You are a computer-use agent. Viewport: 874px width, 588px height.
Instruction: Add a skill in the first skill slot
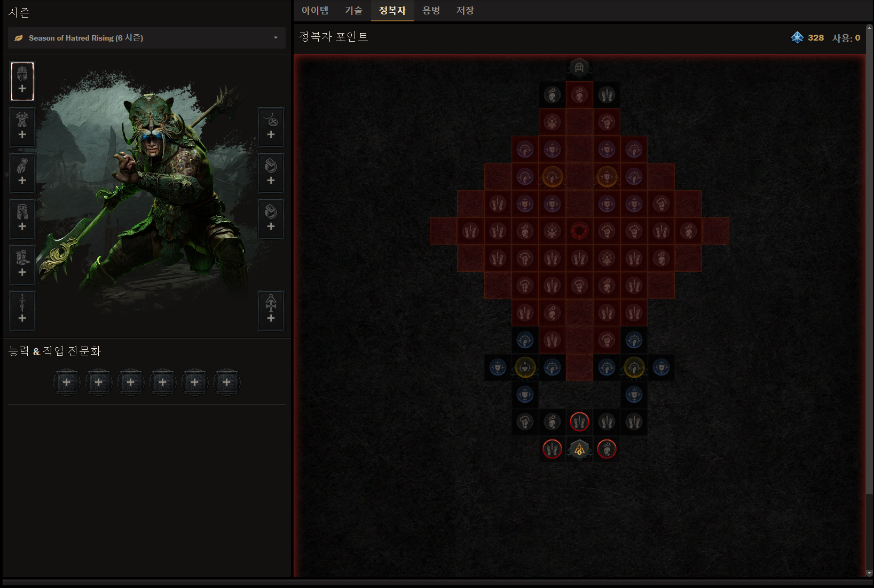(67, 382)
